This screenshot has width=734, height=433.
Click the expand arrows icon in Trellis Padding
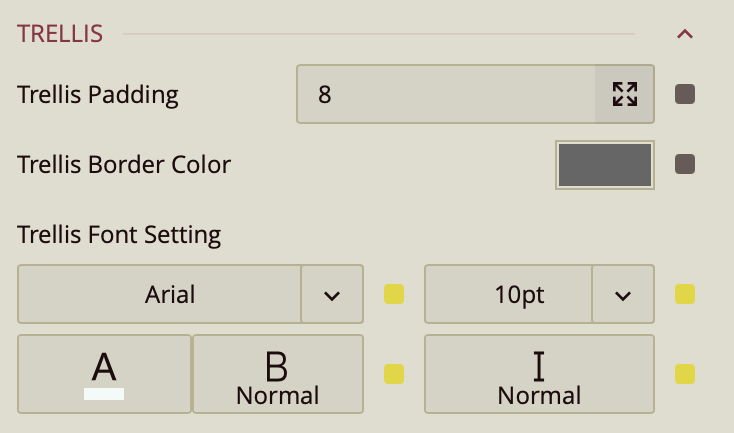coord(625,95)
